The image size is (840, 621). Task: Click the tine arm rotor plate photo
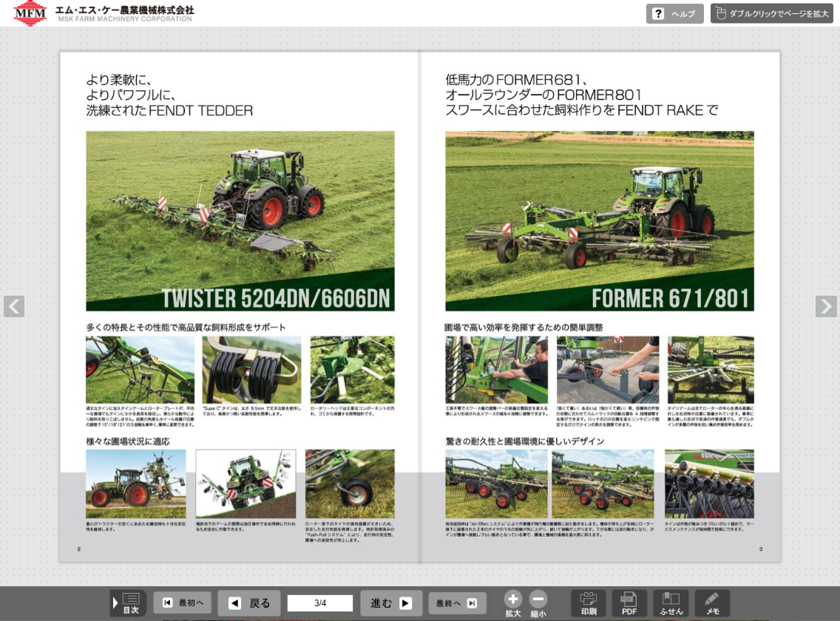pyautogui.click(x=140, y=370)
